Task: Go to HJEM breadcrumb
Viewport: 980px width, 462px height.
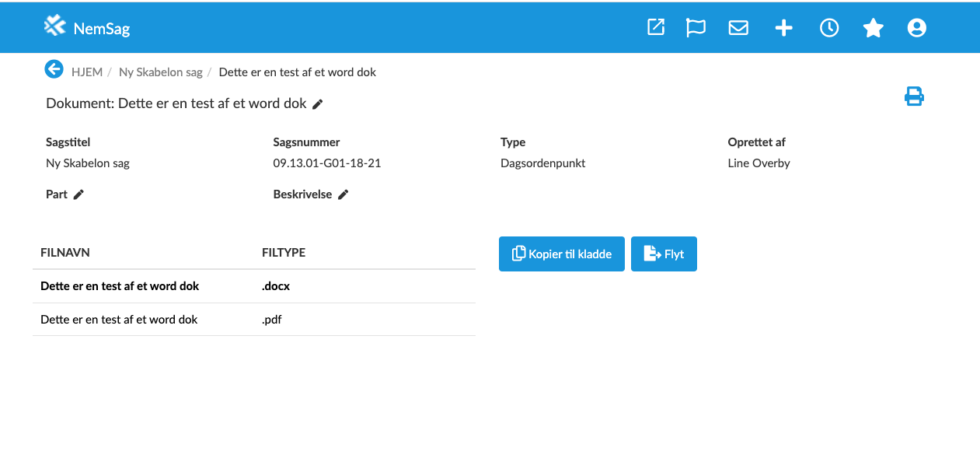Action: [87, 72]
